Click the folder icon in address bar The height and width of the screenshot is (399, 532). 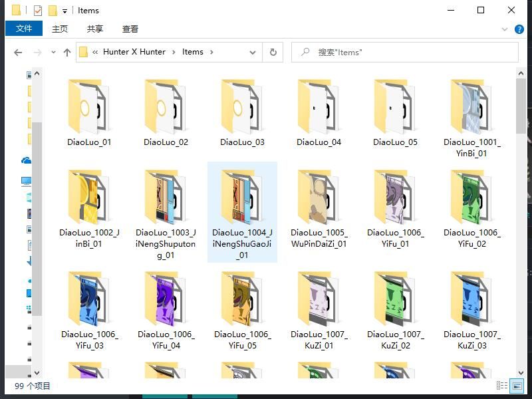(83, 53)
